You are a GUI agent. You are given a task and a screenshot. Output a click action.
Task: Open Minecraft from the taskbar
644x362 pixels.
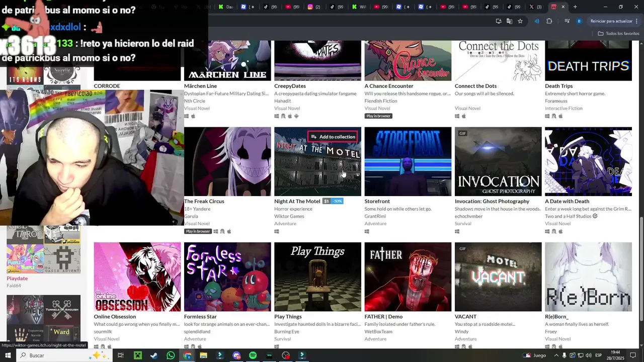point(137,355)
